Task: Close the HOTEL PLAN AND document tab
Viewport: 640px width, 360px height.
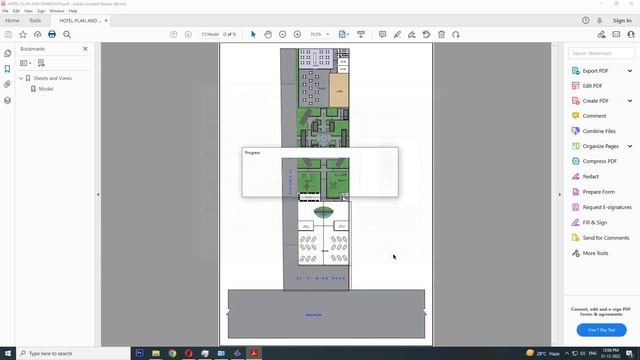Action: click(106, 20)
